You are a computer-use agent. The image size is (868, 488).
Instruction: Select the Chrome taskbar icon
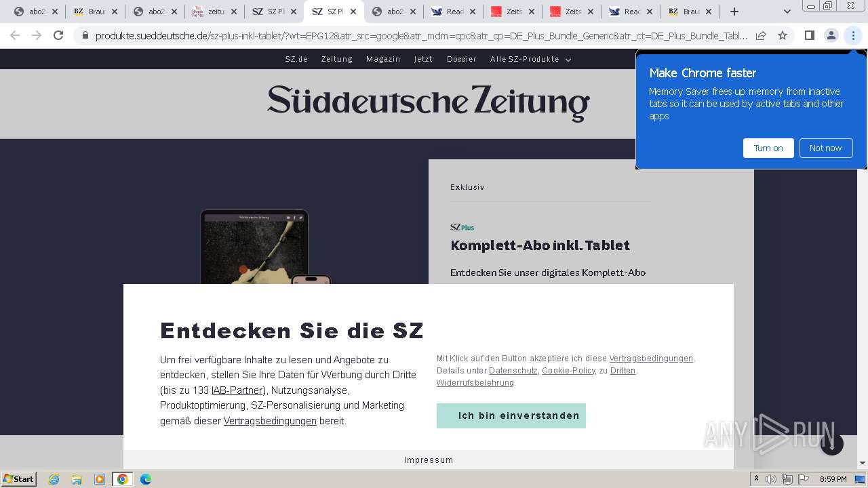click(x=123, y=479)
